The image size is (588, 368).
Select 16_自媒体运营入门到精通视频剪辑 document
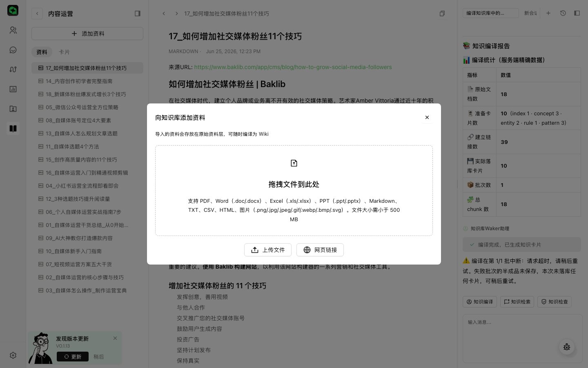tap(87, 173)
